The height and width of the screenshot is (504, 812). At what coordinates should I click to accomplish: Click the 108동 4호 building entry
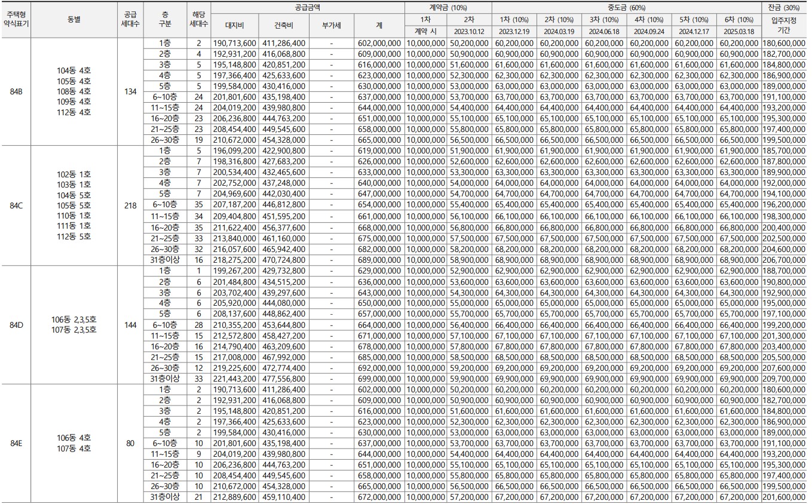(x=73, y=91)
